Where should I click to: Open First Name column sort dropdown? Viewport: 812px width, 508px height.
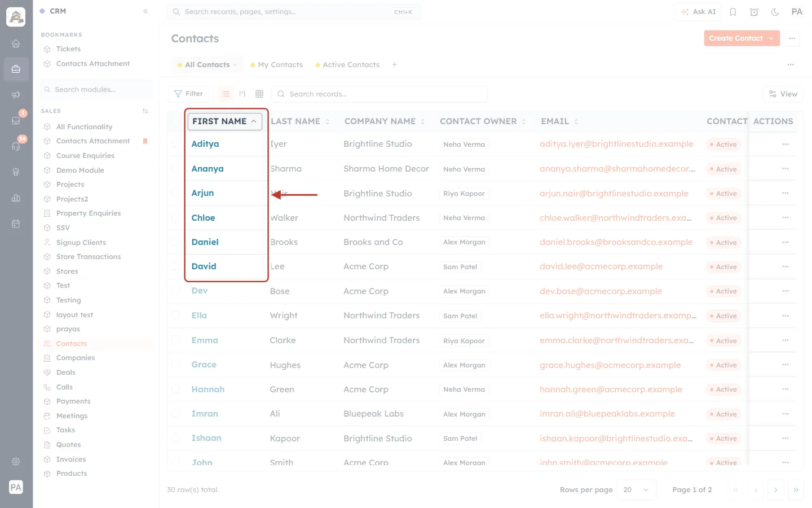pyautogui.click(x=225, y=121)
